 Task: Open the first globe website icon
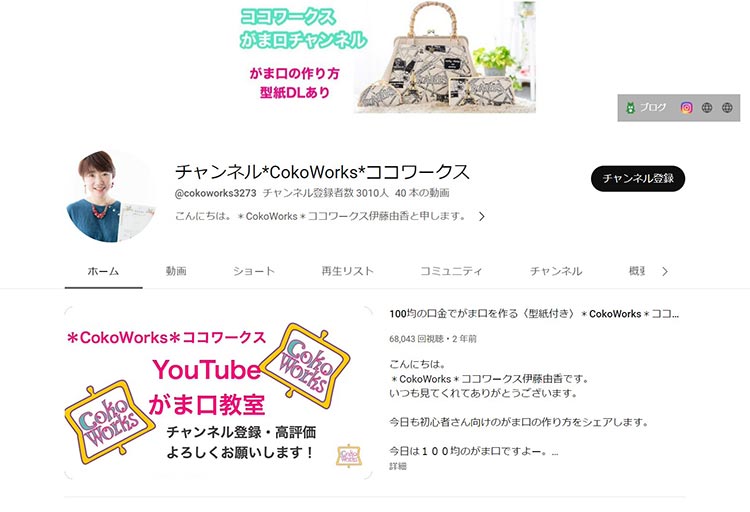click(707, 108)
